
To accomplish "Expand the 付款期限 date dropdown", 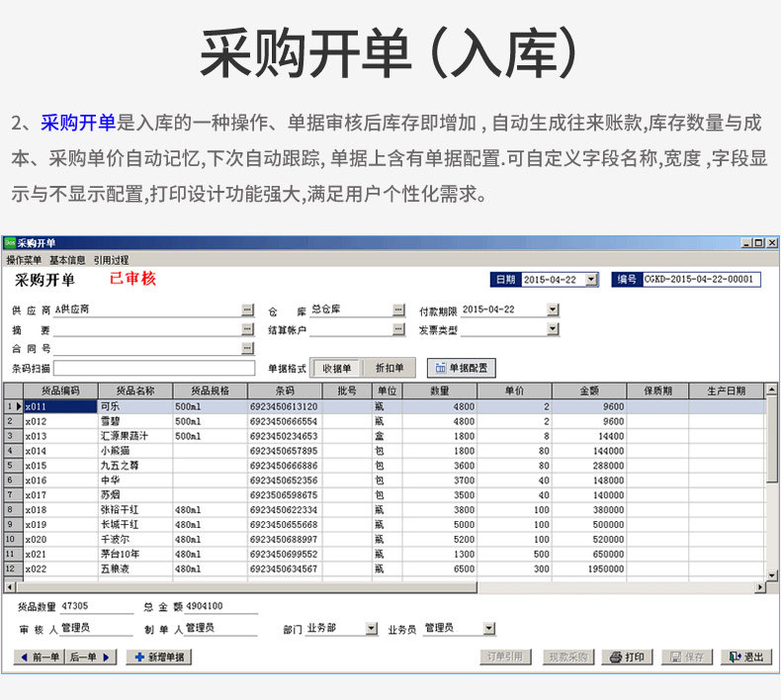I will (553, 309).
